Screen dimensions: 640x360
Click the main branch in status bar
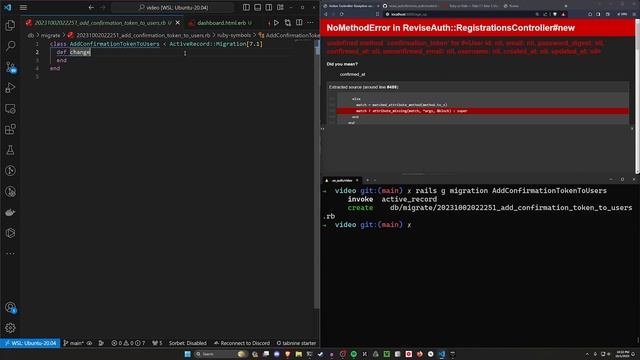tap(74, 343)
